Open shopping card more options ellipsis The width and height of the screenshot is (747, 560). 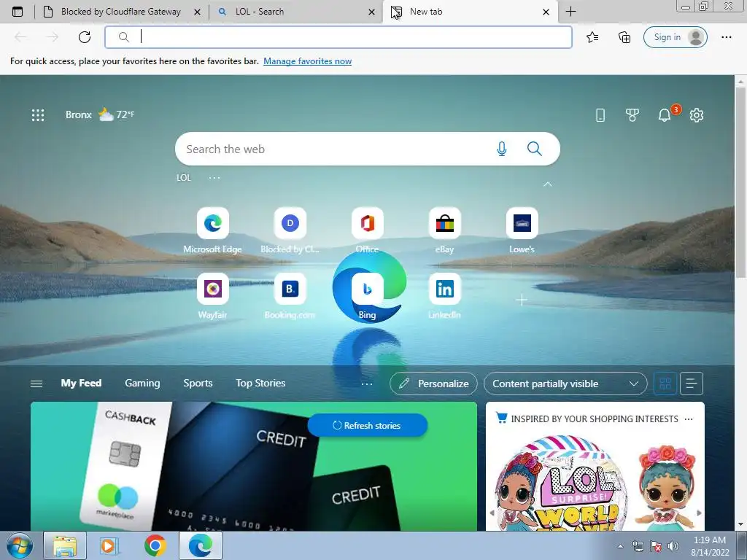click(689, 419)
